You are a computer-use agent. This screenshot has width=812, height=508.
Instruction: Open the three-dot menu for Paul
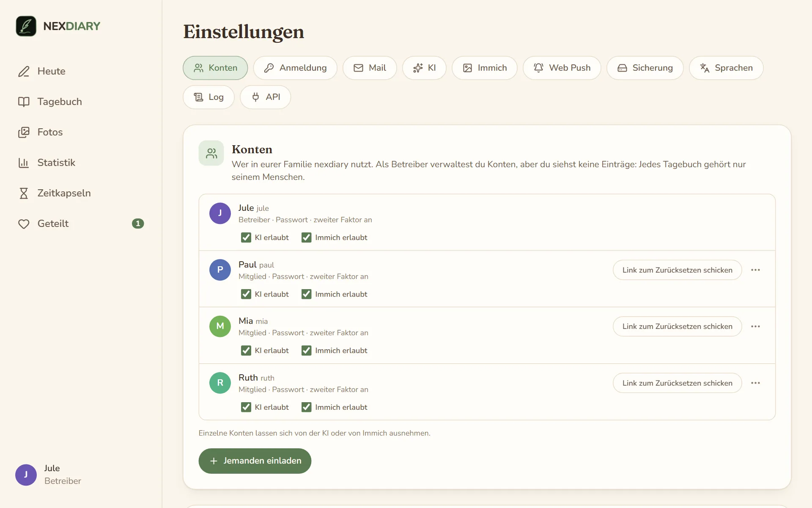(x=756, y=270)
